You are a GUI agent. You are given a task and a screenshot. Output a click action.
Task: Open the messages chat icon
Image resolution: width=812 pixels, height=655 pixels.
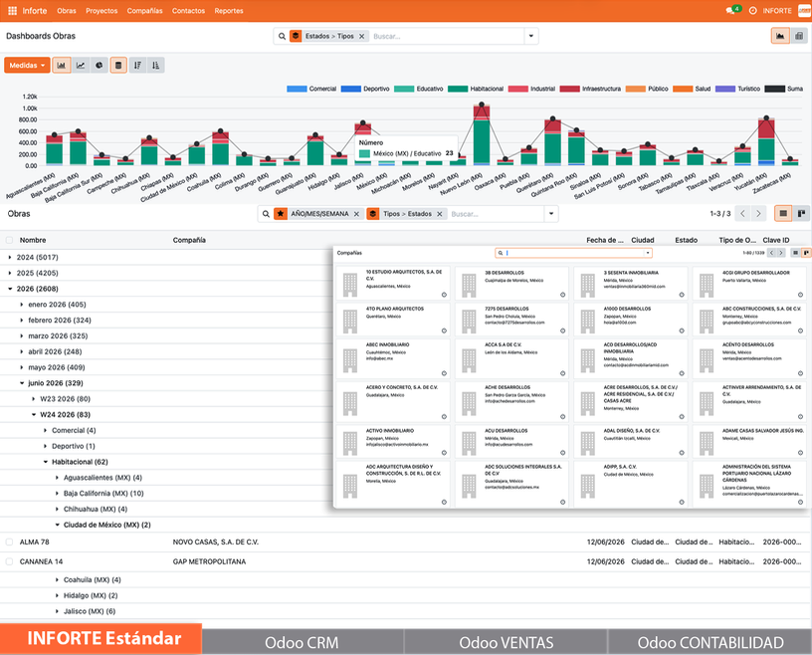click(730, 10)
